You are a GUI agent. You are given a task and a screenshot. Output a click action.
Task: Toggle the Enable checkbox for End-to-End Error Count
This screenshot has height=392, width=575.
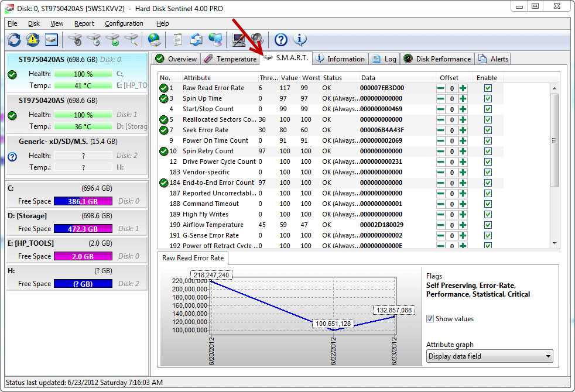coord(488,183)
